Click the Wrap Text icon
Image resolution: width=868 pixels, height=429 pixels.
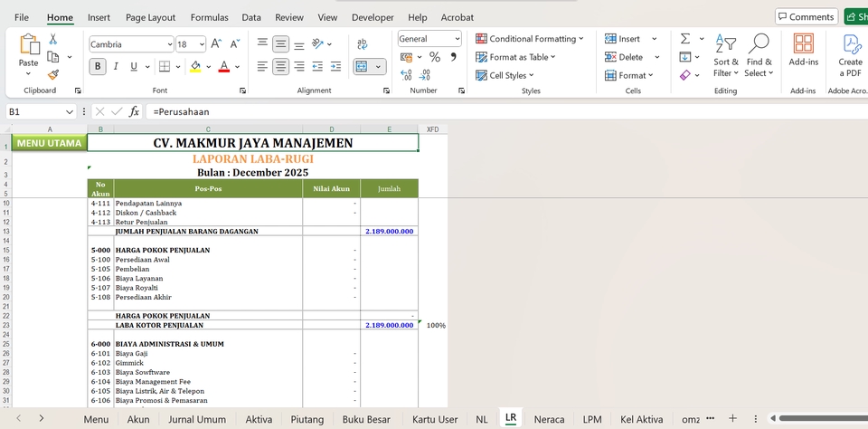(x=363, y=43)
